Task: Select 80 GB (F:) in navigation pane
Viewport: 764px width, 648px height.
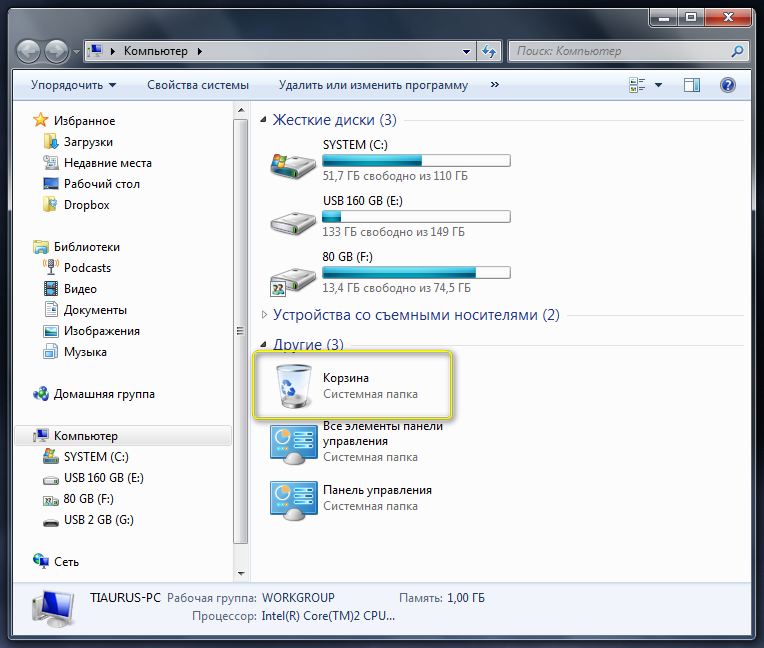Action: tap(88, 498)
